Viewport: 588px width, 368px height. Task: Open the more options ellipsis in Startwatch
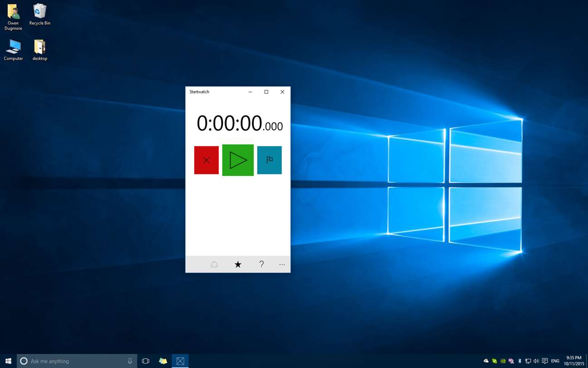tap(282, 264)
